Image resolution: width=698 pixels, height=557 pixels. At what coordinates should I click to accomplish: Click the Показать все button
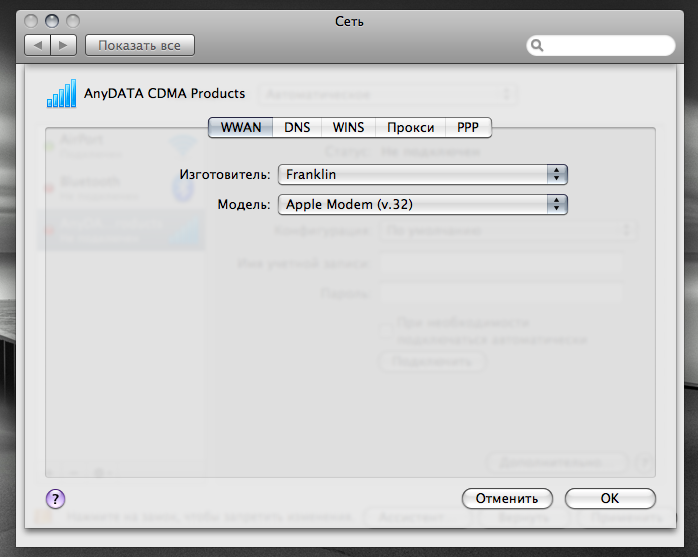(140, 45)
